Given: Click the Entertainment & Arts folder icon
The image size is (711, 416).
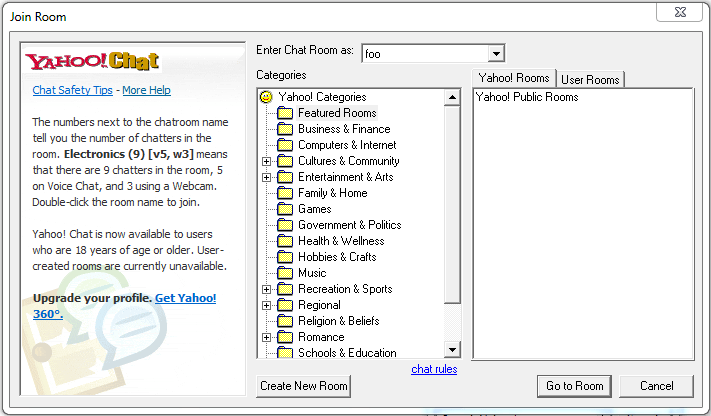Looking at the screenshot, I should 285,177.
